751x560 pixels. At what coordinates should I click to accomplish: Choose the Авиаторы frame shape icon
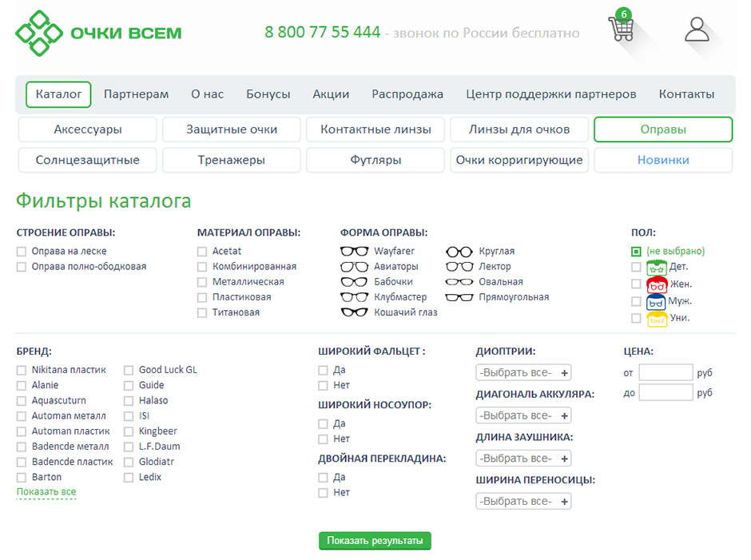click(355, 266)
